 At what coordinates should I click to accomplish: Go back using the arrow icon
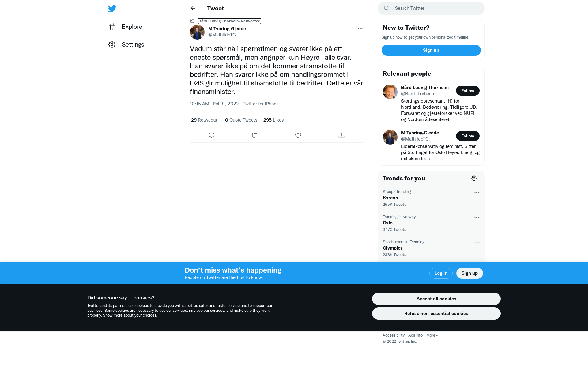tap(193, 8)
